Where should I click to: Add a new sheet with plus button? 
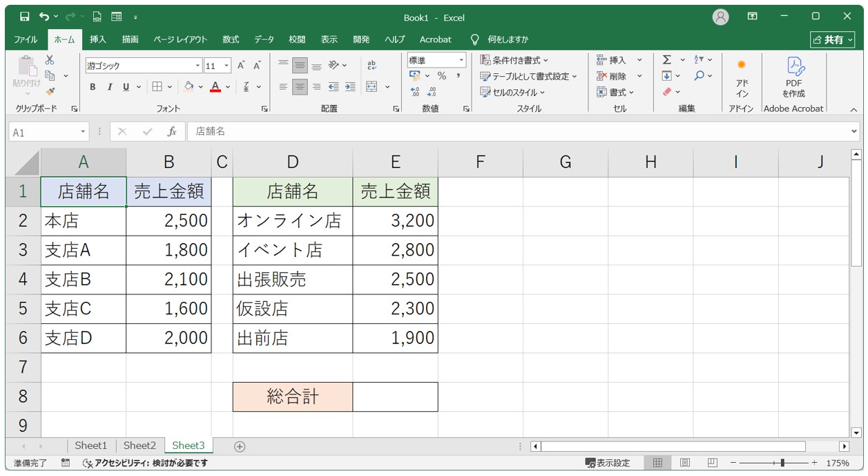point(240,446)
